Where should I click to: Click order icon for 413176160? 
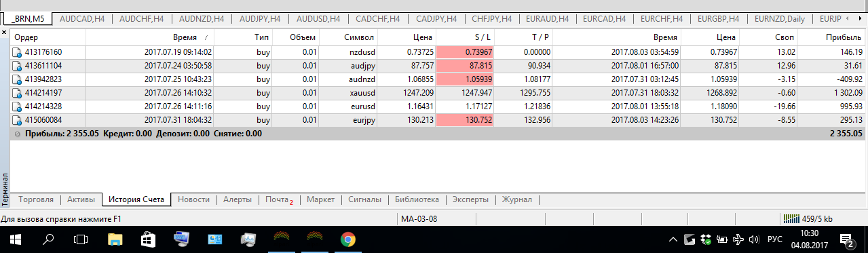click(x=16, y=52)
